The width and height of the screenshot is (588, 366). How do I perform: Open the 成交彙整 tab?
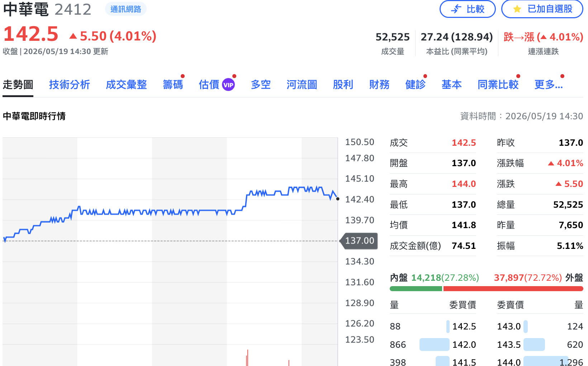click(126, 85)
